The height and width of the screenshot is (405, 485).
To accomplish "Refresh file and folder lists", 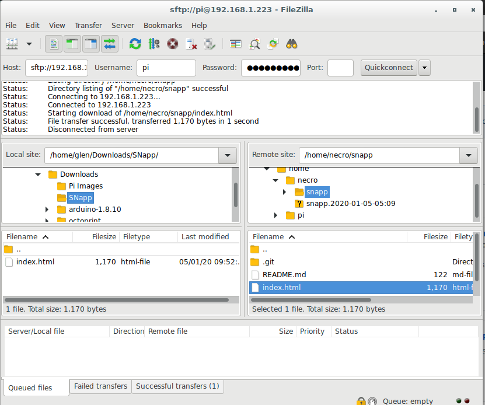I will coord(135,44).
